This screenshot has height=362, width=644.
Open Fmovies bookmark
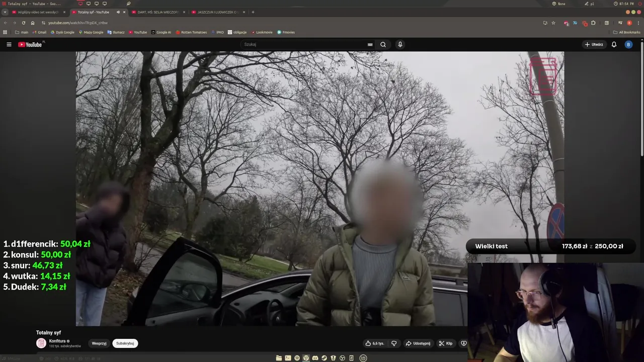(286, 32)
